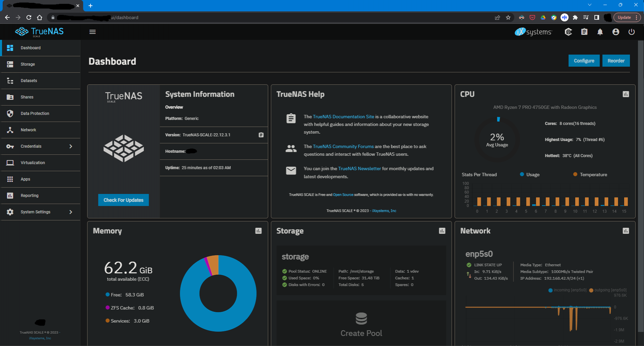Open iXsystems, Inc link in sidebar footer
This screenshot has width=644, height=346.
[40, 338]
